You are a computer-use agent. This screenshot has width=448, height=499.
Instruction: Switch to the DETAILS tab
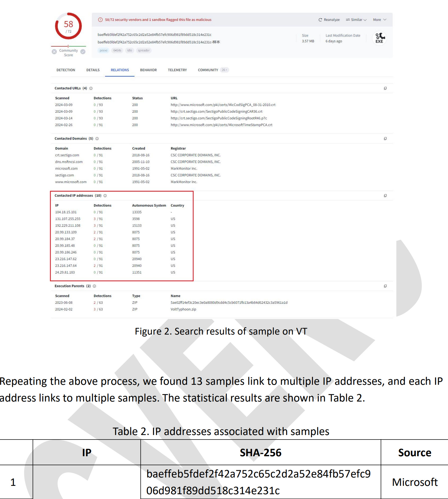[x=93, y=70]
